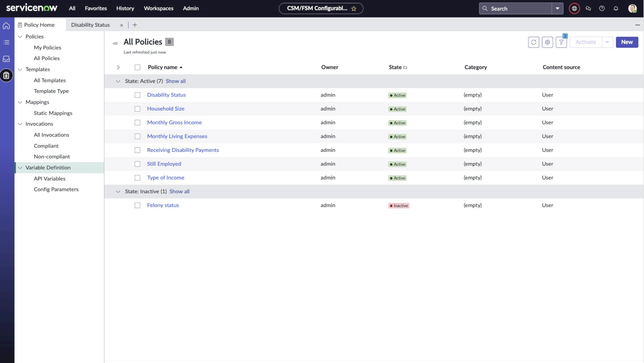Click the State column group icon
The image size is (644, 363).
(405, 67)
